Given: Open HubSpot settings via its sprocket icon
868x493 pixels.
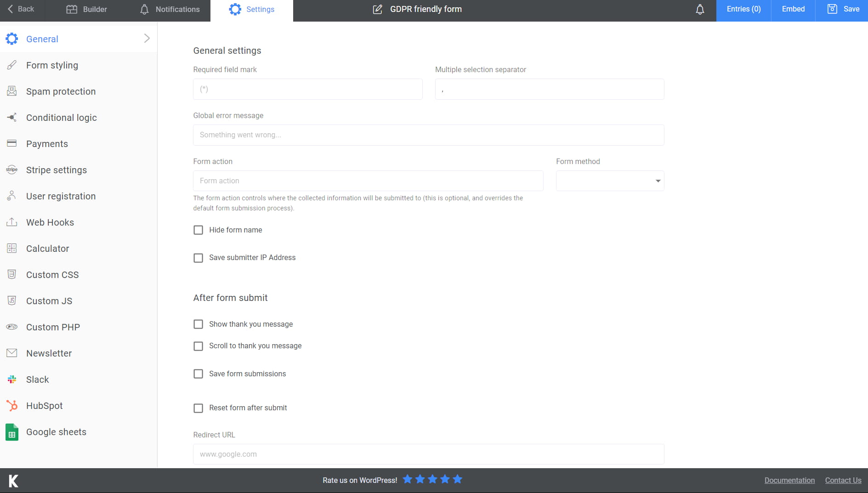Looking at the screenshot, I should coord(11,405).
